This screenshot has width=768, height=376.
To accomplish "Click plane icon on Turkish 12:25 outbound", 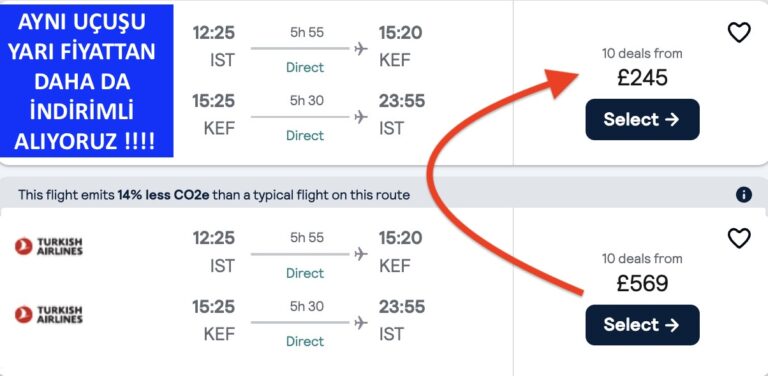I will (360, 254).
